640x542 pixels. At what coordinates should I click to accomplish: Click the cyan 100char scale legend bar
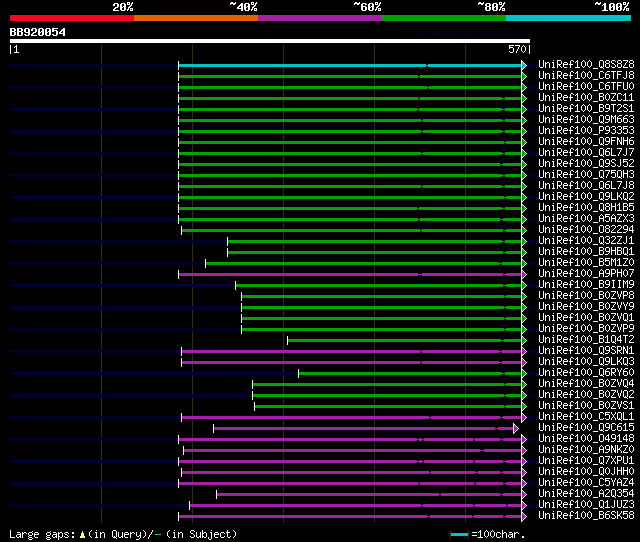[x=460, y=534]
